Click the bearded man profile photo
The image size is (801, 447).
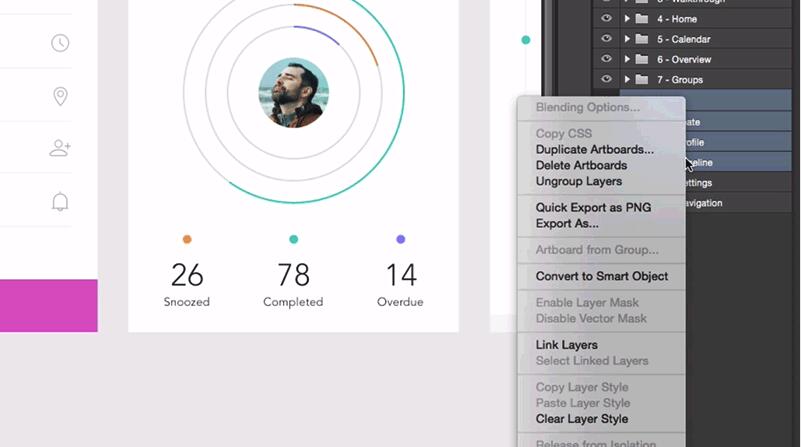coord(293,92)
